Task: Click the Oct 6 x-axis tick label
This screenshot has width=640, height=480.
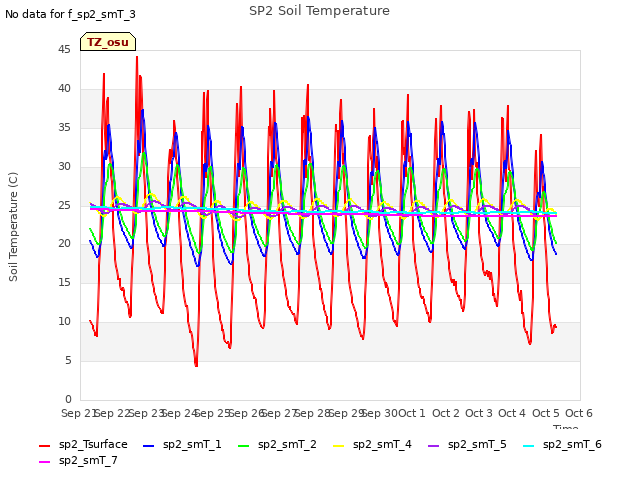Action: coord(579,413)
